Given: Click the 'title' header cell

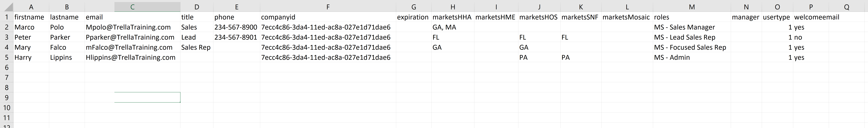Looking at the screenshot, I should (x=197, y=17).
